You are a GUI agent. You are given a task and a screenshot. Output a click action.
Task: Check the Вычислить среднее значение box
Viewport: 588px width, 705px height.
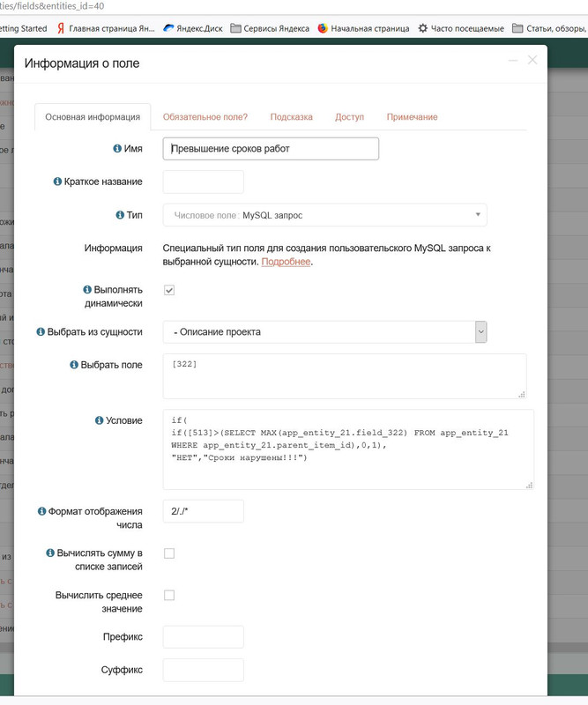[169, 596]
